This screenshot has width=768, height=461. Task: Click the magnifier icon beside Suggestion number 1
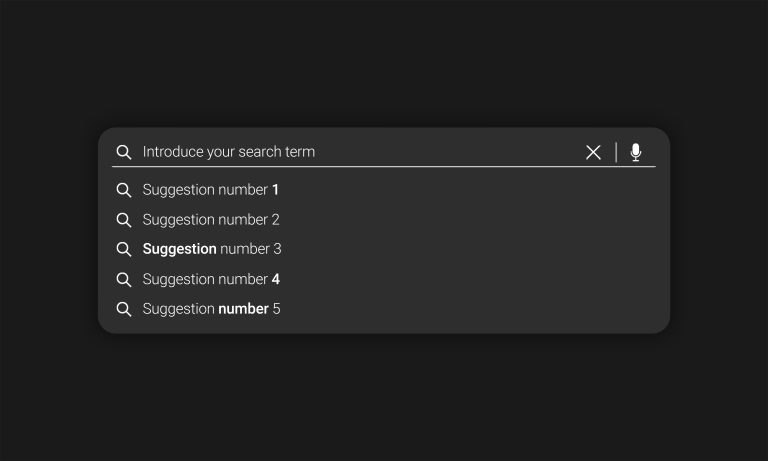click(x=124, y=190)
